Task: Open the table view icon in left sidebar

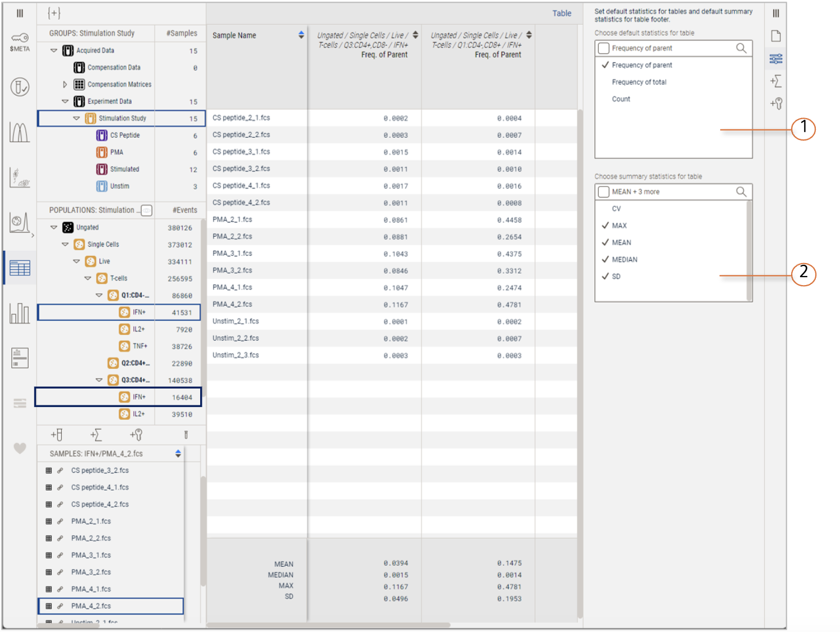Action: 20,268
